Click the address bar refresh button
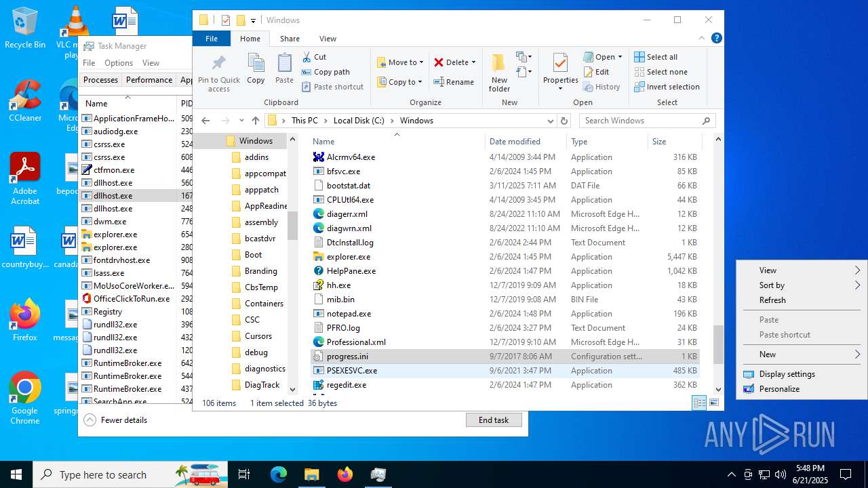 pyautogui.click(x=564, y=121)
